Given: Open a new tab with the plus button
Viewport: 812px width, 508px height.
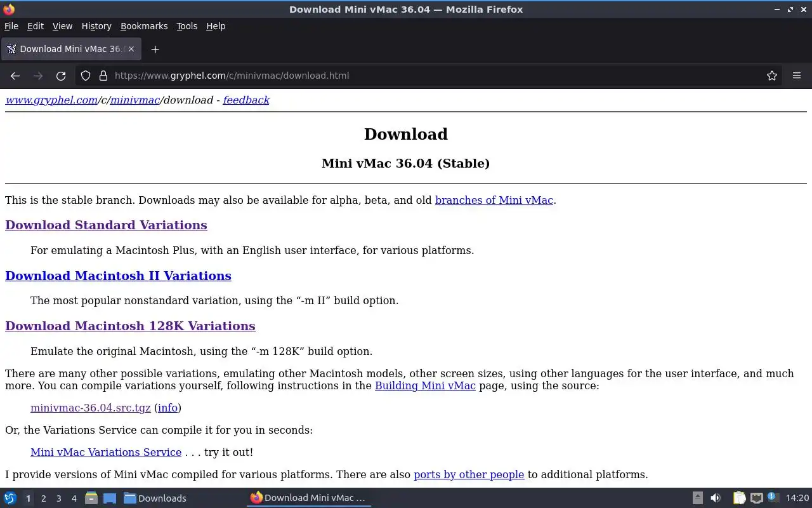Looking at the screenshot, I should pyautogui.click(x=155, y=49).
